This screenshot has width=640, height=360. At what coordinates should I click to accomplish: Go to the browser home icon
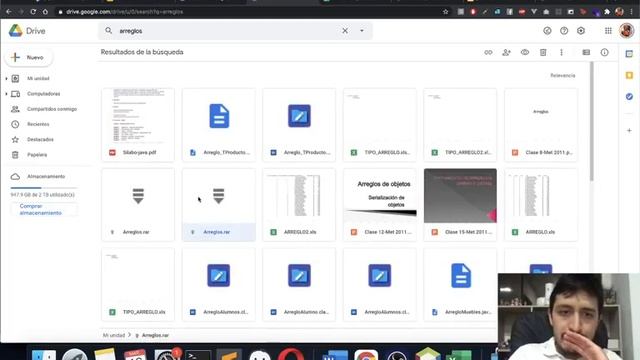pyautogui.click(x=45, y=12)
